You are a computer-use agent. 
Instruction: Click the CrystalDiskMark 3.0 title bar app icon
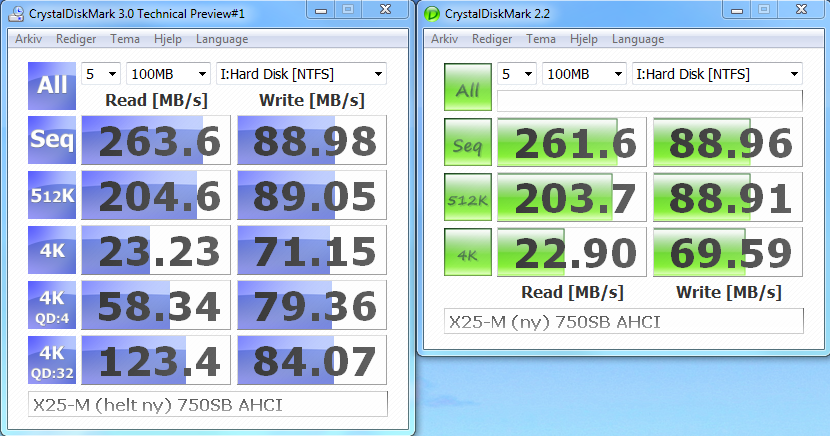click(17, 14)
